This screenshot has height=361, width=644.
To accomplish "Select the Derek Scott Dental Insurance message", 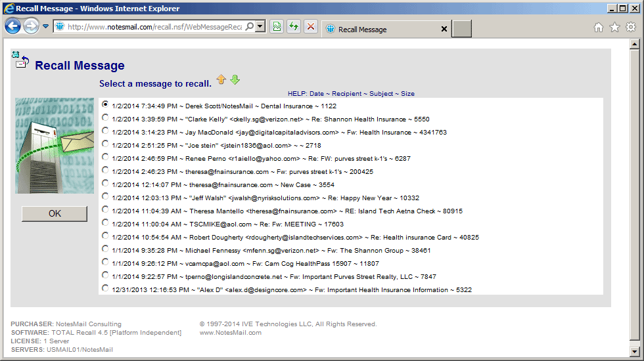I will point(105,104).
